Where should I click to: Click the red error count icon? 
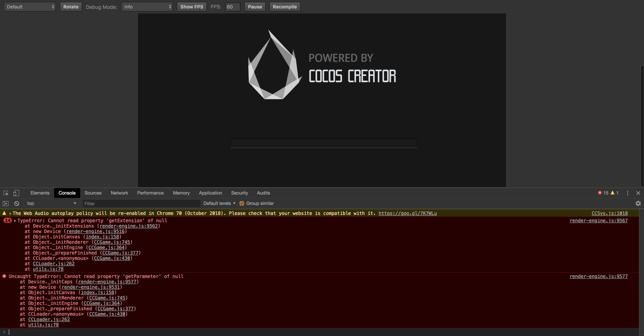[x=600, y=193]
